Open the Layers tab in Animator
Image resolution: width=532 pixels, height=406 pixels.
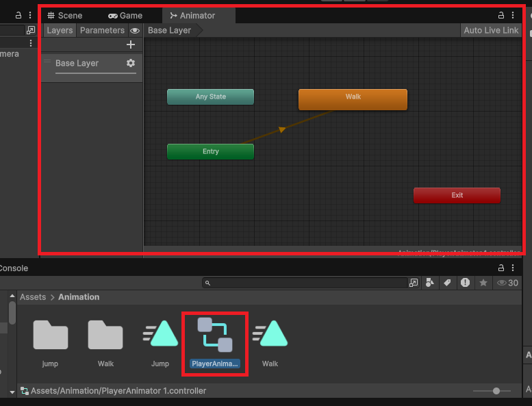pyautogui.click(x=60, y=30)
